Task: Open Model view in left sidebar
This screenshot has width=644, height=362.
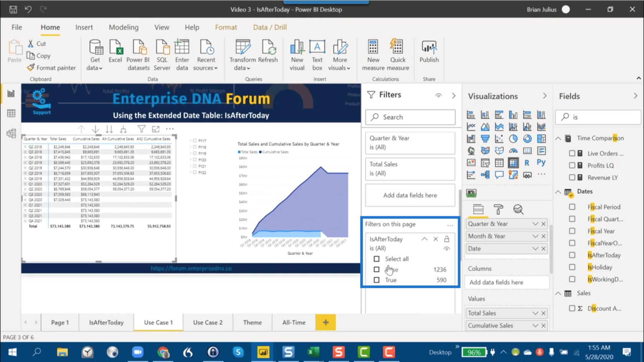Action: pos(11,133)
